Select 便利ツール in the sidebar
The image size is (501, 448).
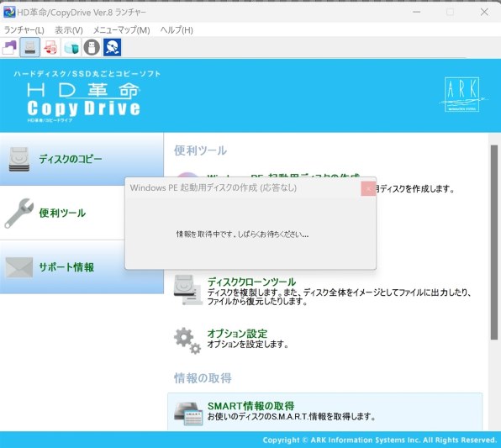coord(62,213)
